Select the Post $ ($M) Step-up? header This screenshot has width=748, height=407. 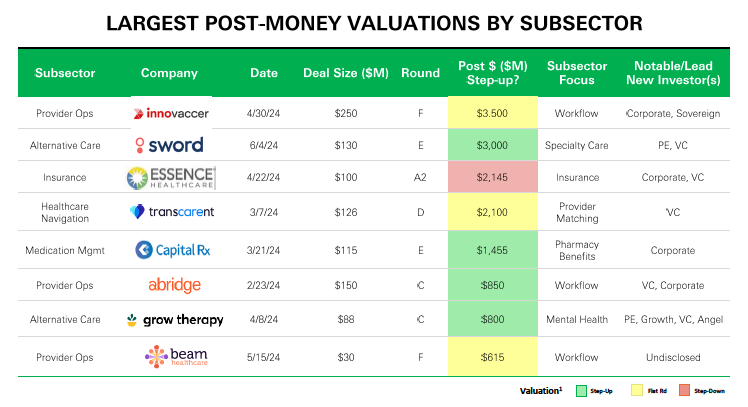pos(493,73)
